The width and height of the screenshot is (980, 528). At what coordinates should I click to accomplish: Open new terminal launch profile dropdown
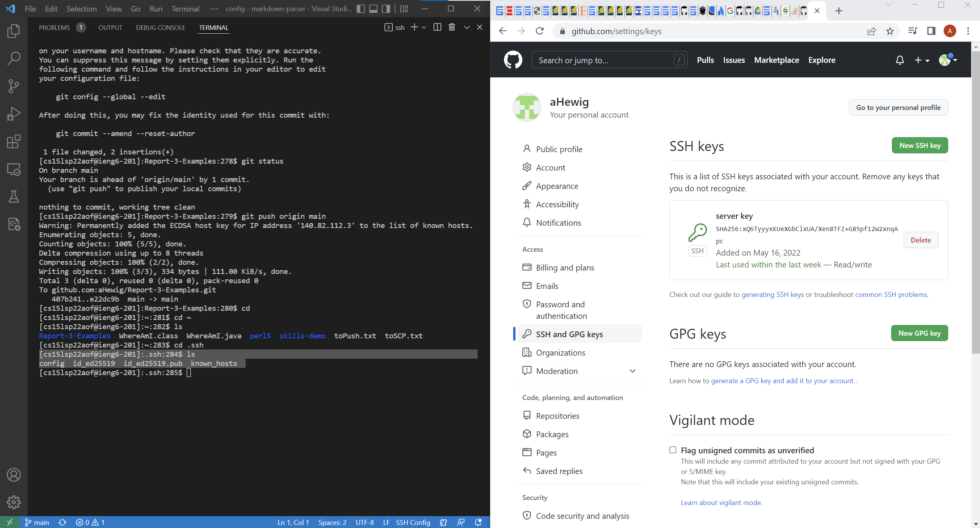[424, 27]
